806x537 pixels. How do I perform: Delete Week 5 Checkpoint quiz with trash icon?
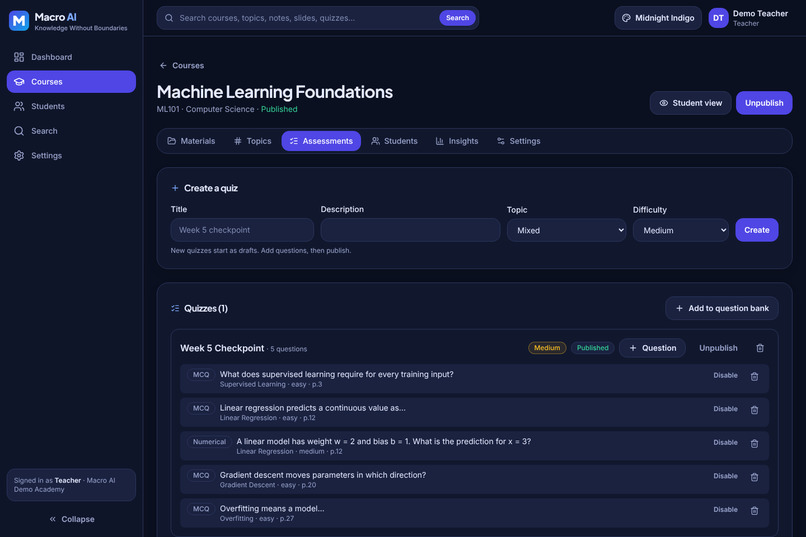760,348
